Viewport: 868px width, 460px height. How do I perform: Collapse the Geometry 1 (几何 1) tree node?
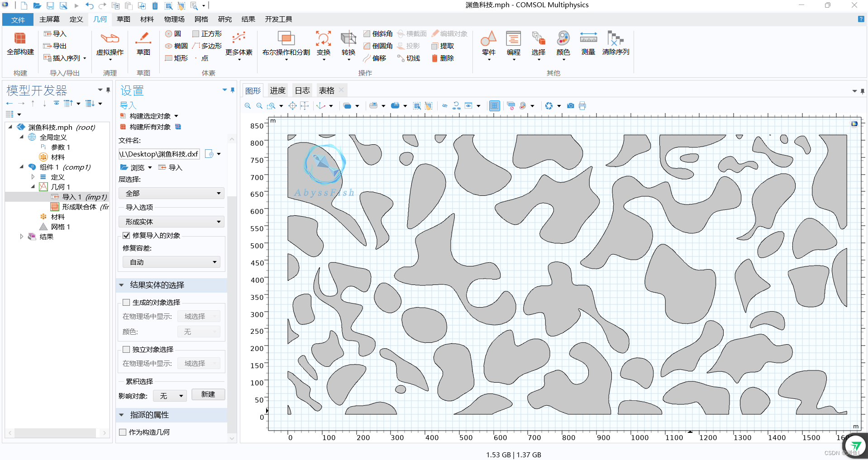tap(33, 187)
